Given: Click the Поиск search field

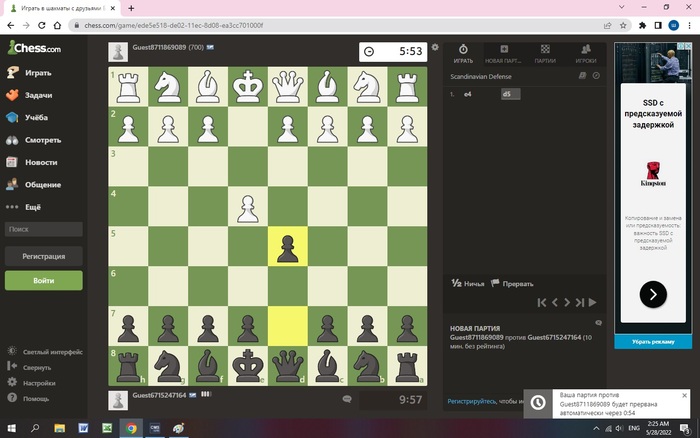Looking at the screenshot, I should 43,229.
